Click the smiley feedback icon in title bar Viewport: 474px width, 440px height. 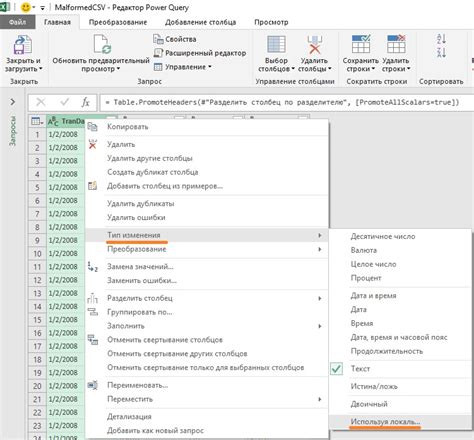click(26, 7)
